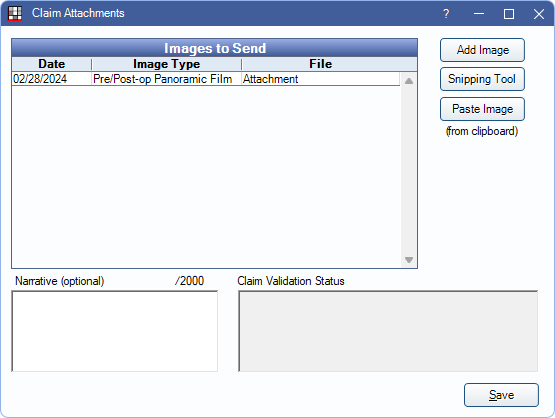The height and width of the screenshot is (418, 555).
Task: Select the Attachment file cell
Action: pyautogui.click(x=321, y=79)
